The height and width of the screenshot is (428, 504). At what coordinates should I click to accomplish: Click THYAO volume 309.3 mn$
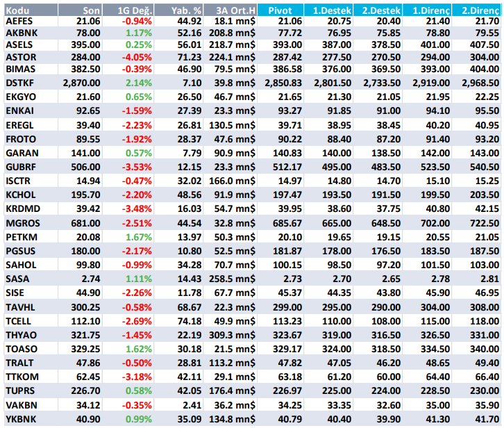point(232,336)
